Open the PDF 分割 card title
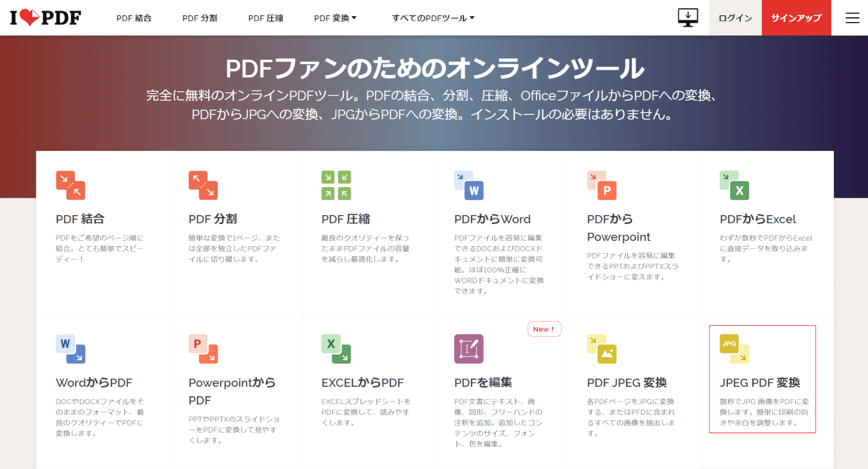The image size is (868, 469). [213, 219]
